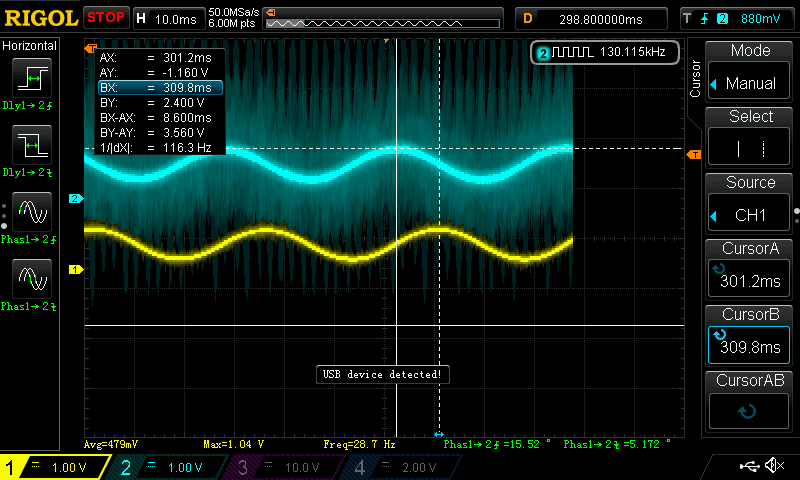Click the channel 2 ground marker
Screen dimensions: 800x480
click(x=76, y=198)
